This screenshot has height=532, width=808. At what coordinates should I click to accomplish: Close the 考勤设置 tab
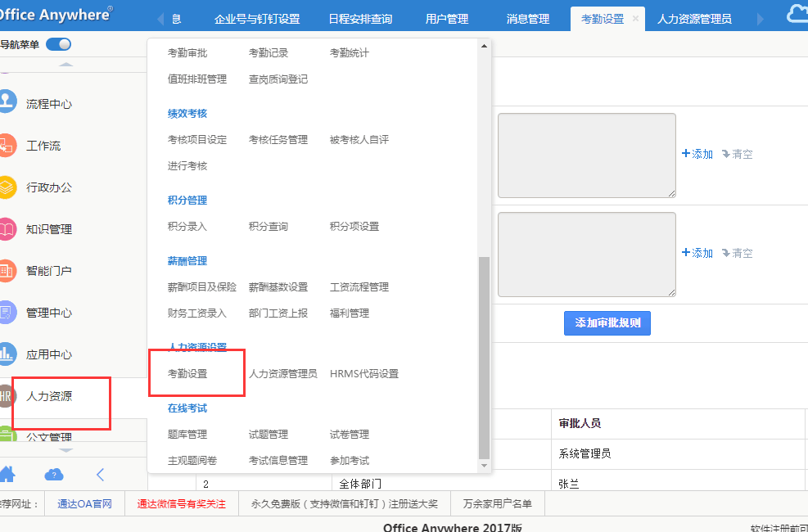click(635, 19)
